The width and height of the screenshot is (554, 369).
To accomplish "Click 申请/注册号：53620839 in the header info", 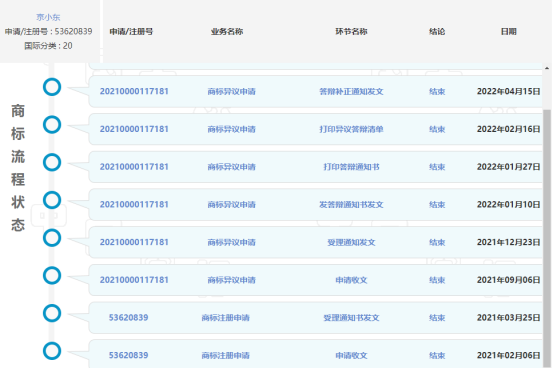I will (48, 31).
